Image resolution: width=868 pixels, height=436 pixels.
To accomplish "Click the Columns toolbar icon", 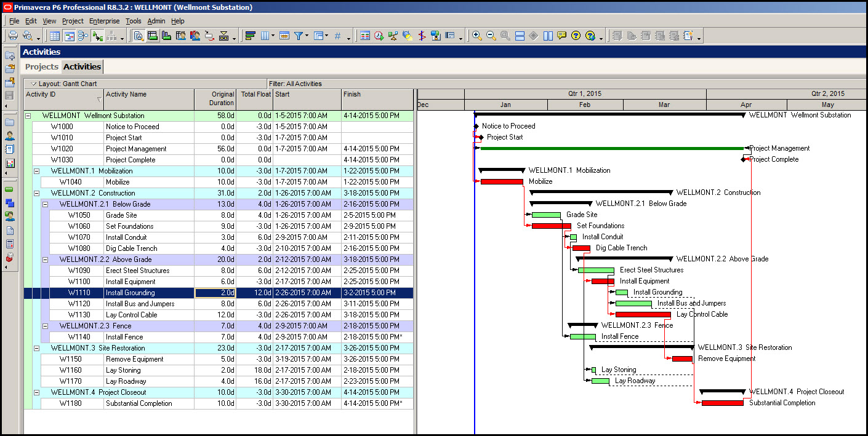I will (x=266, y=36).
